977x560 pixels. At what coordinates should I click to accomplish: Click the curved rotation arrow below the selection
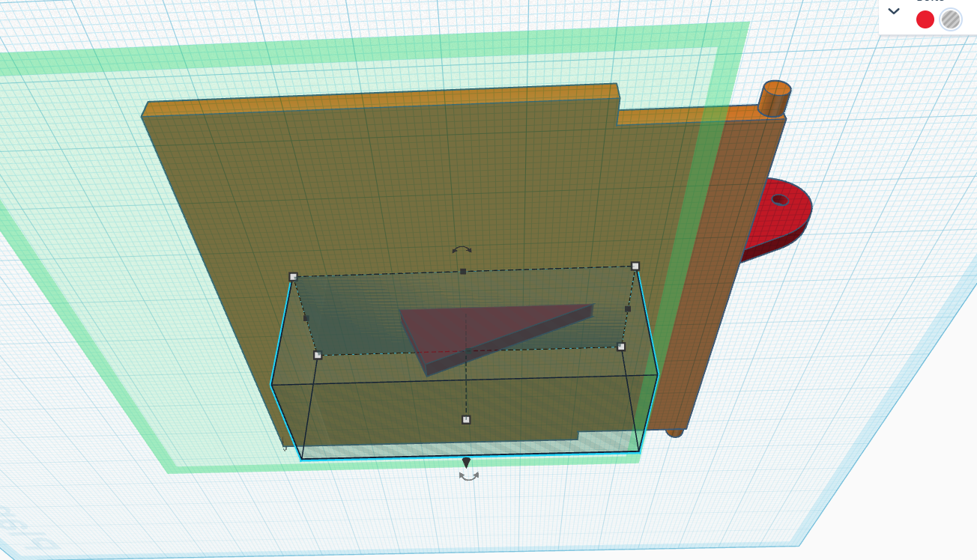pos(469,476)
